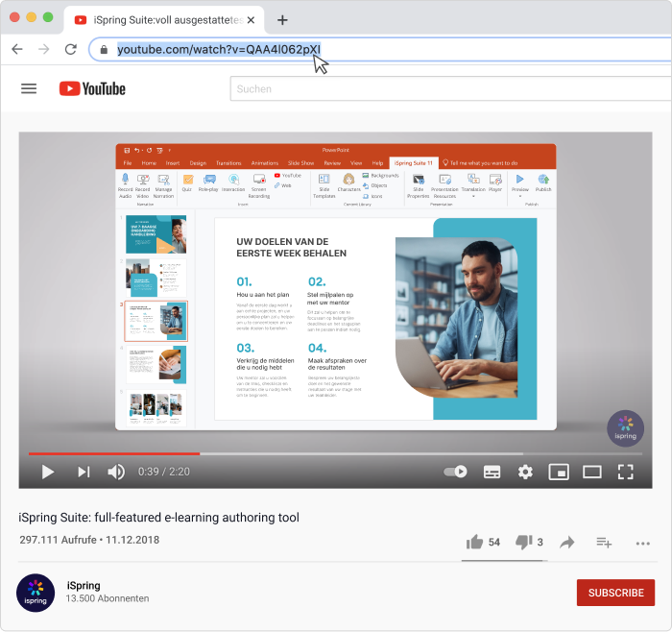Viewport: 672px width, 632px height.
Task: Select the iSpring Suite browser tab
Action: 164,20
